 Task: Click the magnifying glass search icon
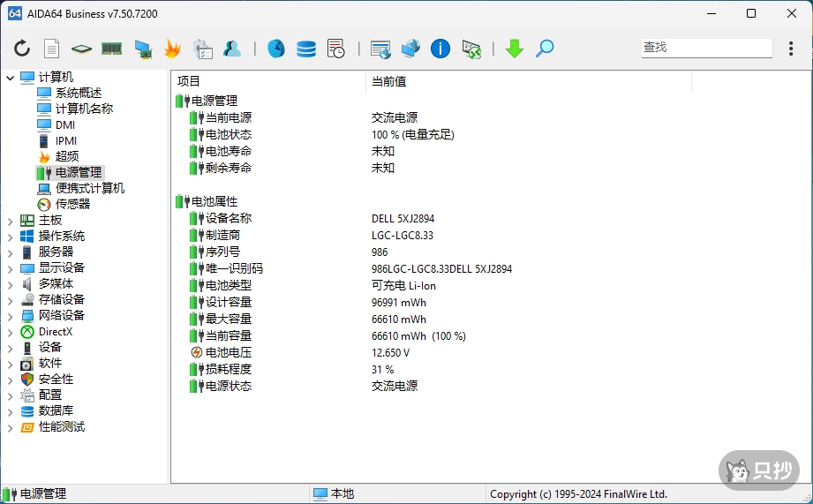[x=545, y=49]
